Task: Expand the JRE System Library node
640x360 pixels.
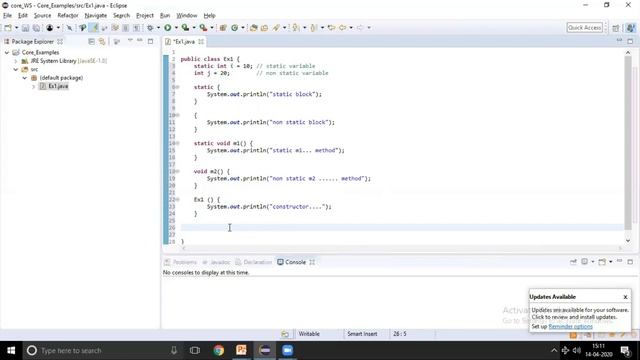Action: [16, 61]
